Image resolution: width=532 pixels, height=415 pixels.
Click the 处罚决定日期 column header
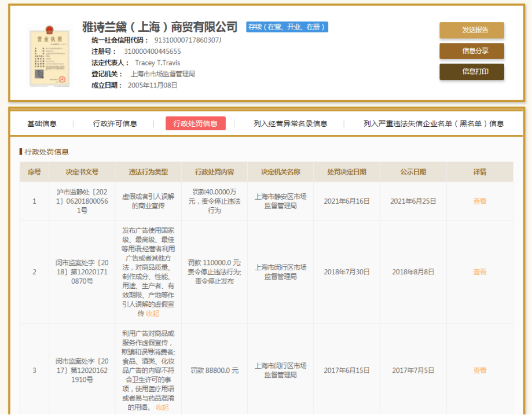tap(346, 172)
